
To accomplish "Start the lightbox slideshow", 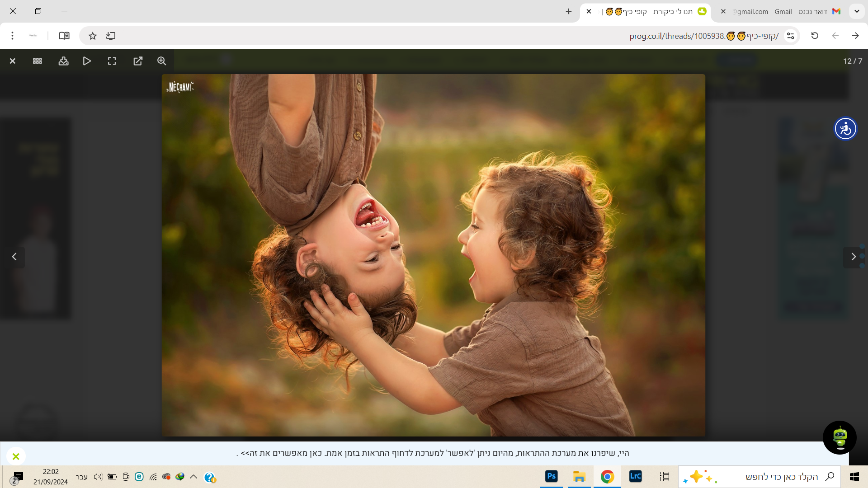I will tap(87, 61).
